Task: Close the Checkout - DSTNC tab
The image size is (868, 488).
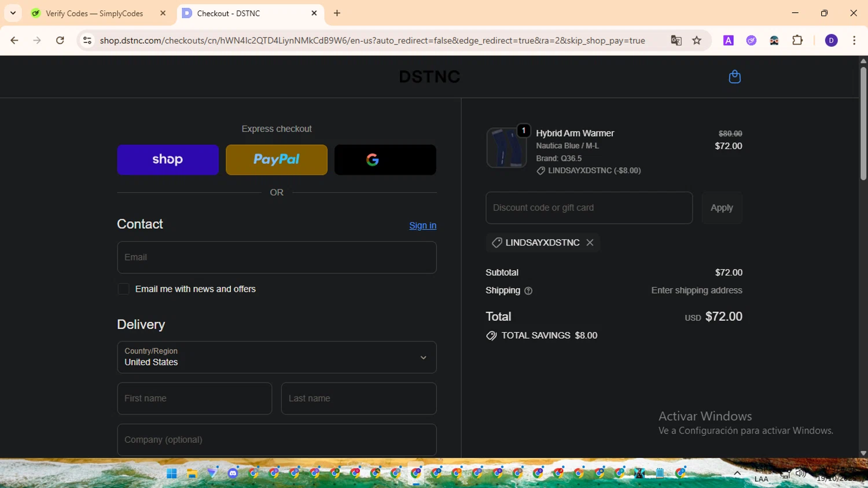Action: (314, 13)
